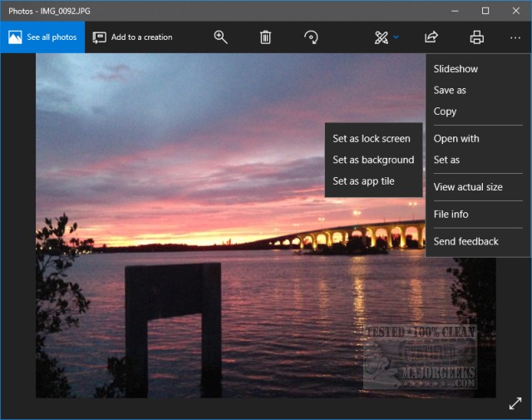Minimize the Photos window
The width and height of the screenshot is (532, 420).
click(x=455, y=11)
